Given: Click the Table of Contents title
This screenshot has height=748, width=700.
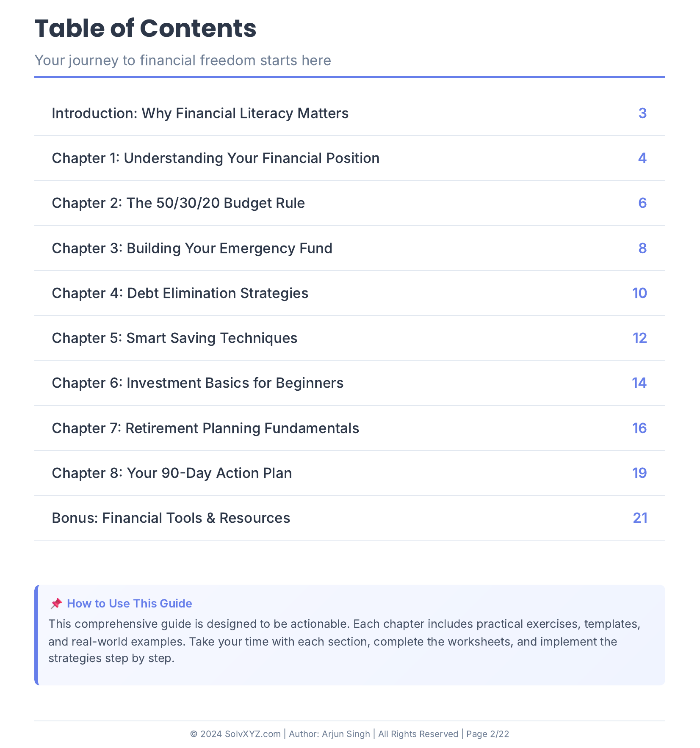Looking at the screenshot, I should (145, 29).
